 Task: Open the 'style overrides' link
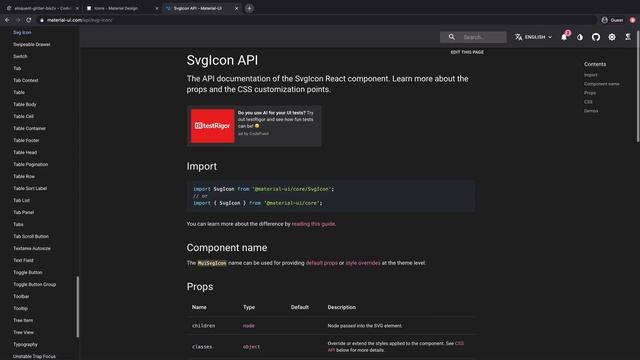coord(363,263)
